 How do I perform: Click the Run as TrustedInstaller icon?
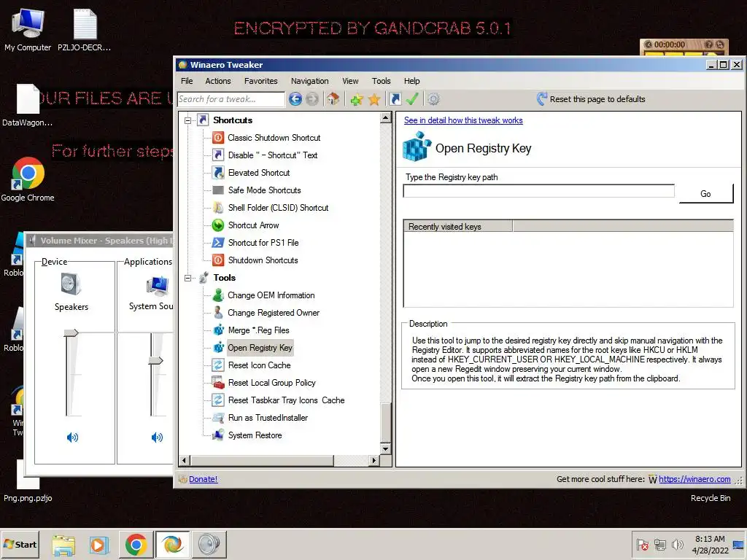(217, 418)
